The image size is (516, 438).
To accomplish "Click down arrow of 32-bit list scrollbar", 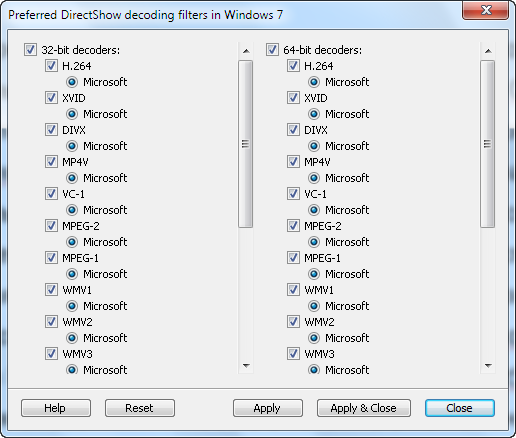I will coord(246,366).
